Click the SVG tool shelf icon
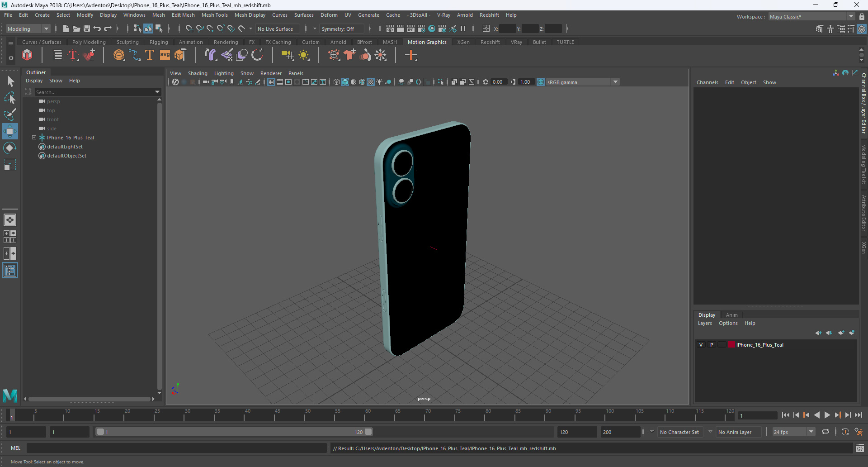The image size is (868, 467). [165, 55]
